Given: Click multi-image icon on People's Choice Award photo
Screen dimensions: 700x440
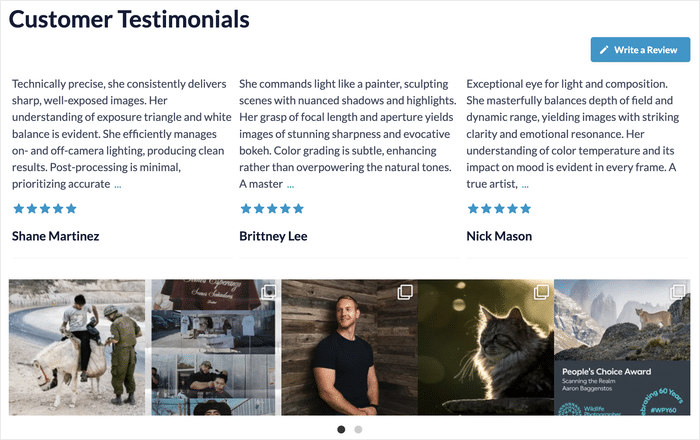Looking at the screenshot, I should (x=677, y=292).
